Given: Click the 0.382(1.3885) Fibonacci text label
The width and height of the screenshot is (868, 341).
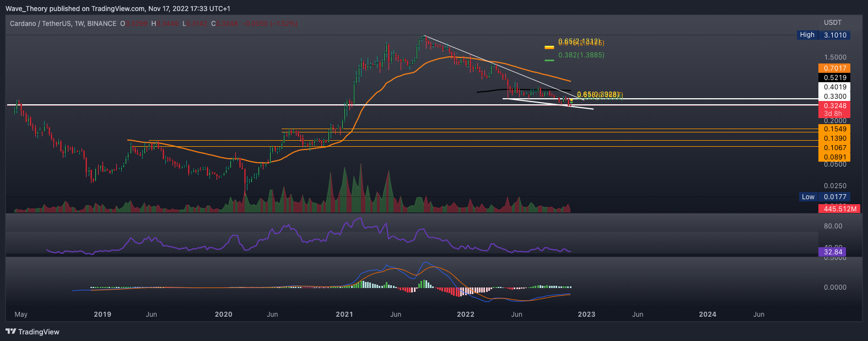Looking at the screenshot, I should [581, 55].
